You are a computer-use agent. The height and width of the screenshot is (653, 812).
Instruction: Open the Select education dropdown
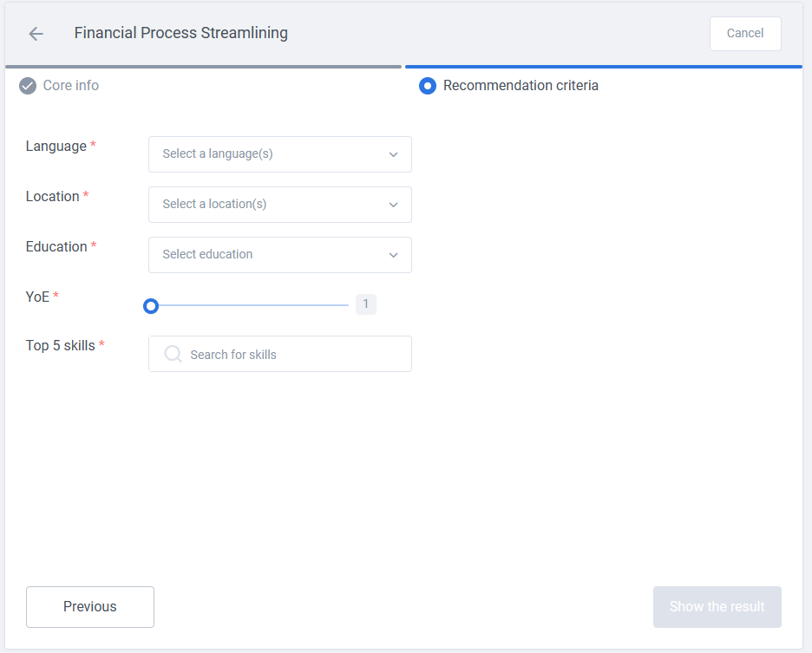pos(279,255)
